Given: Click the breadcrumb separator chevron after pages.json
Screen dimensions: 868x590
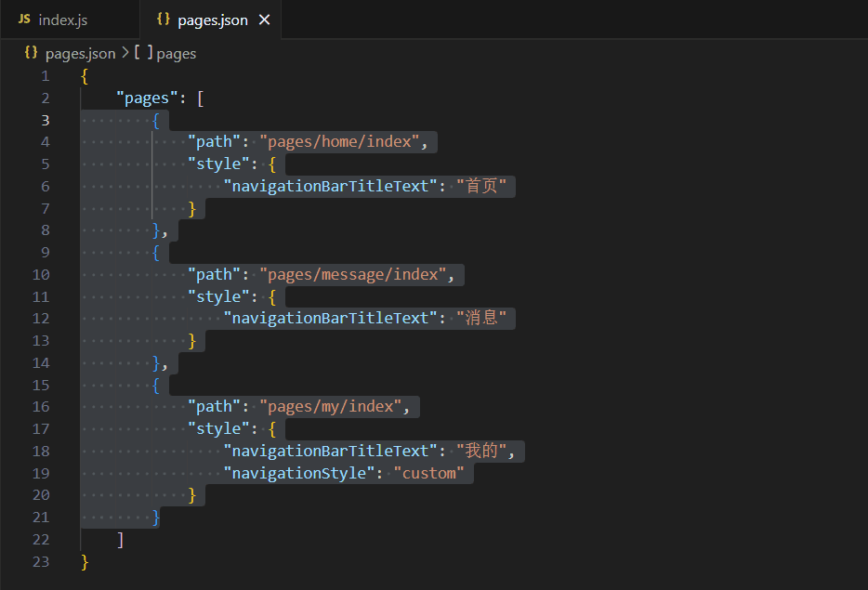Looking at the screenshot, I should 125,53.
